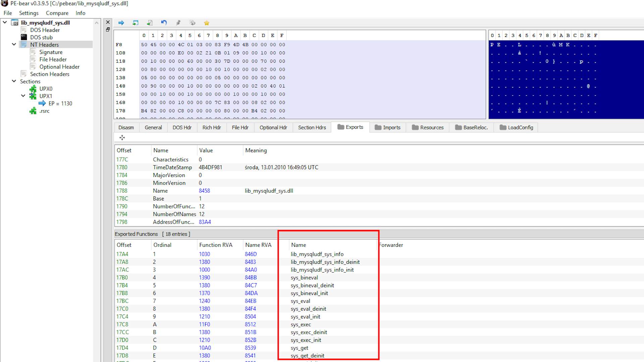Switch to the Section Hdrs tab

(312, 127)
